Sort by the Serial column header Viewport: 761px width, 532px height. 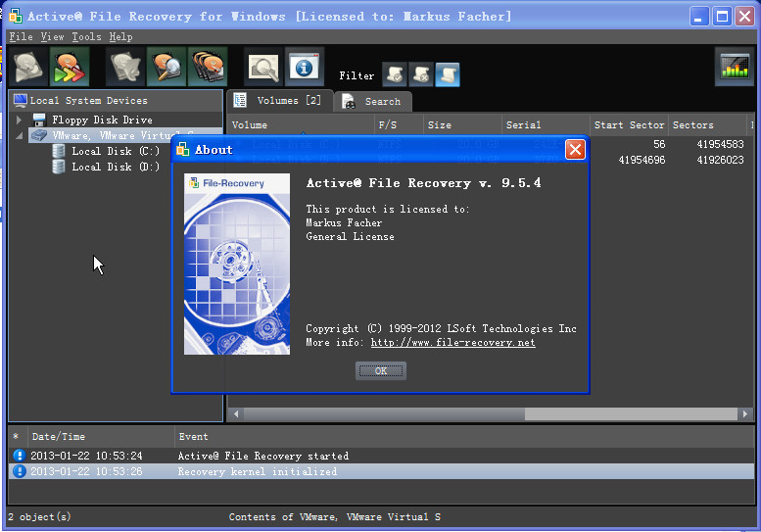[546, 125]
